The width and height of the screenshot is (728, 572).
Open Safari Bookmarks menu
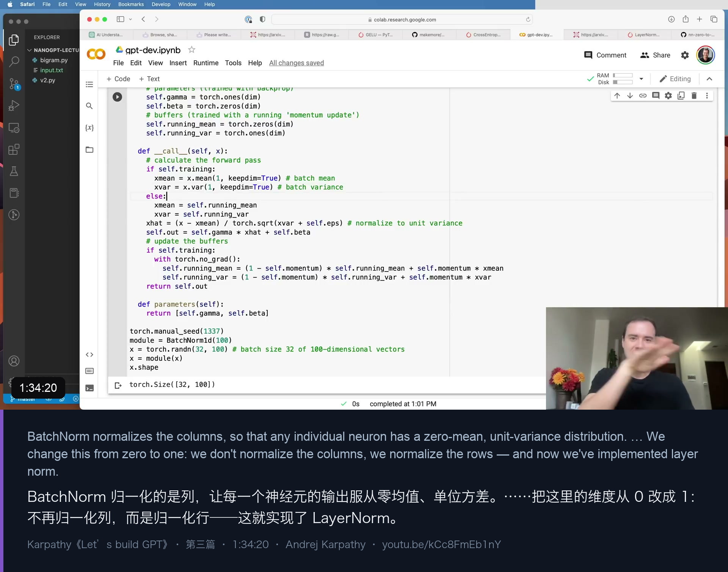(x=131, y=4)
